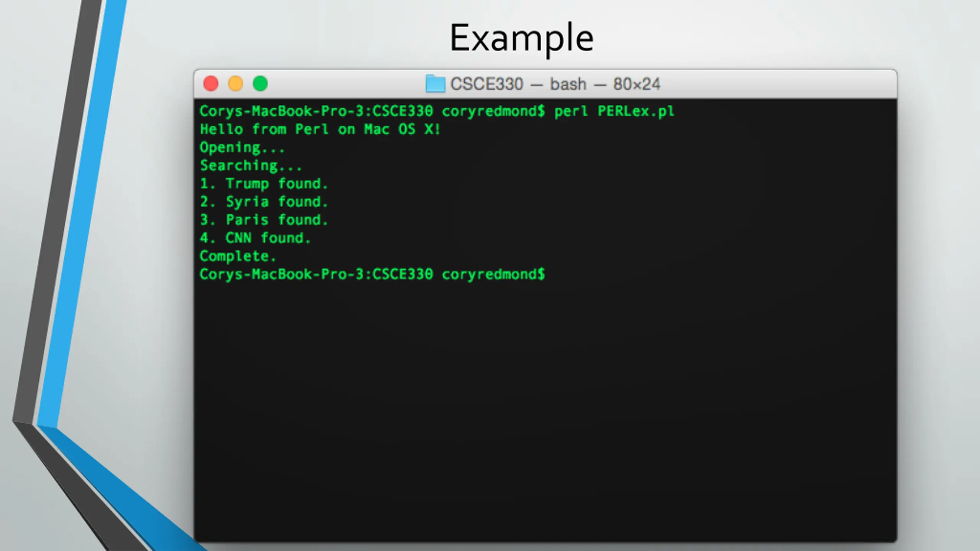The width and height of the screenshot is (980, 551).
Task: Click the 3. Paris found. line
Action: [264, 220]
